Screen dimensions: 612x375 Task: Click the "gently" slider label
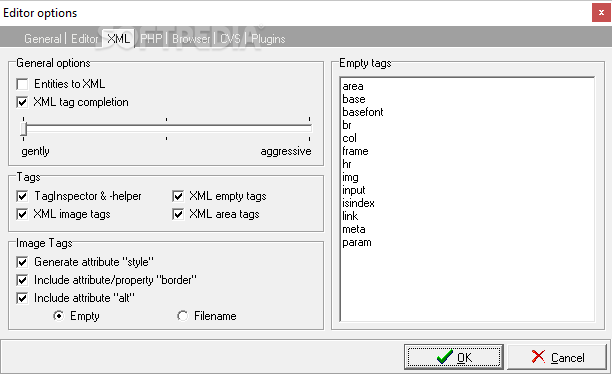pyautogui.click(x=35, y=151)
